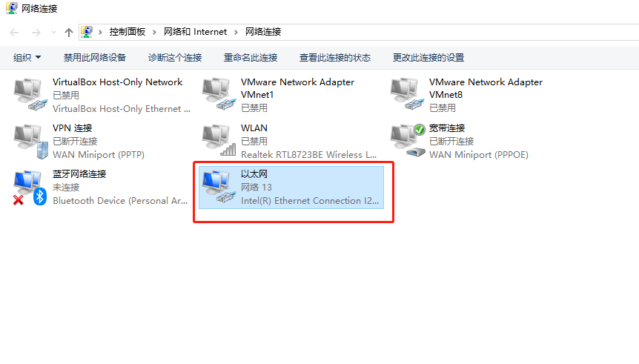The image size is (639, 364).
Task: Click 网络和 Internet breadcrumb in address bar
Action: [x=195, y=32]
